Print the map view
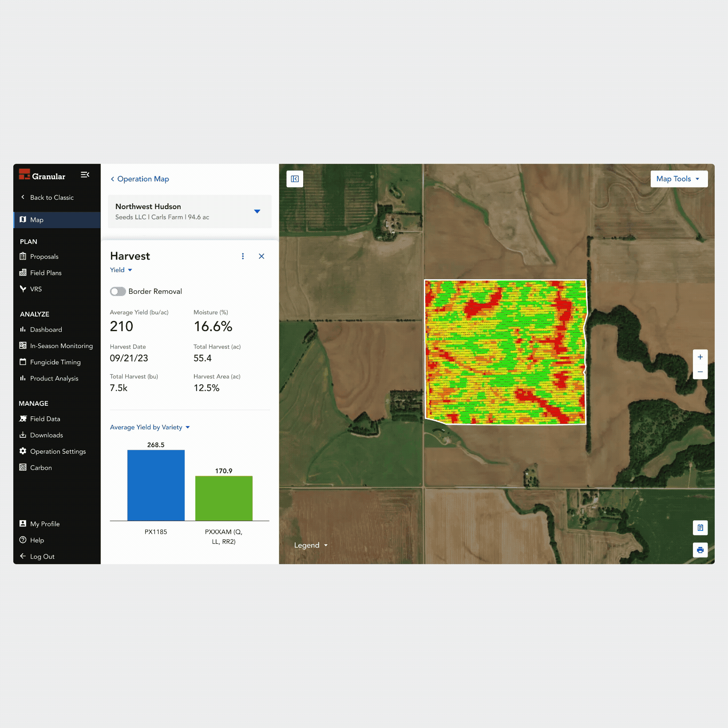 (700, 550)
